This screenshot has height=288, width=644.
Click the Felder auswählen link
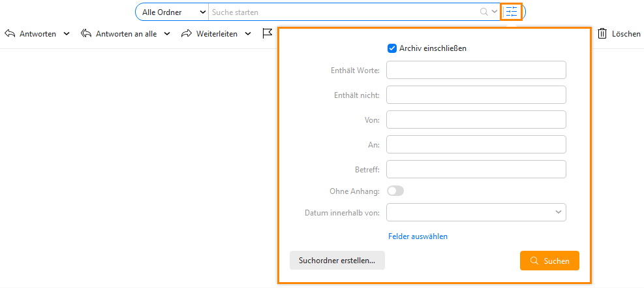point(418,236)
